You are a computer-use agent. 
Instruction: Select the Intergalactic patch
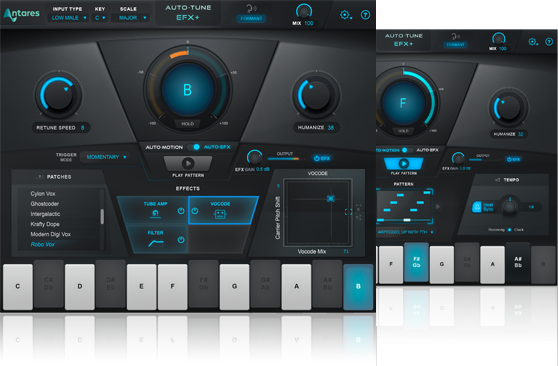coord(45,214)
